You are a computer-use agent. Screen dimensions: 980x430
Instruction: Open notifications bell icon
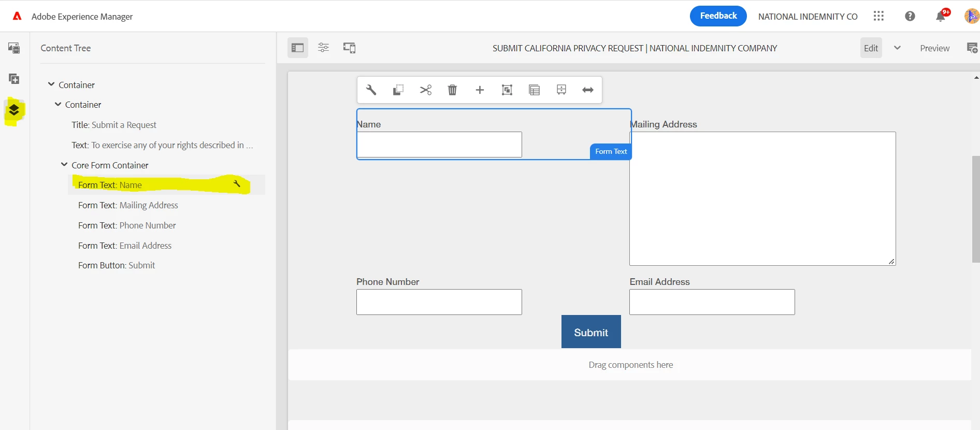941,16
